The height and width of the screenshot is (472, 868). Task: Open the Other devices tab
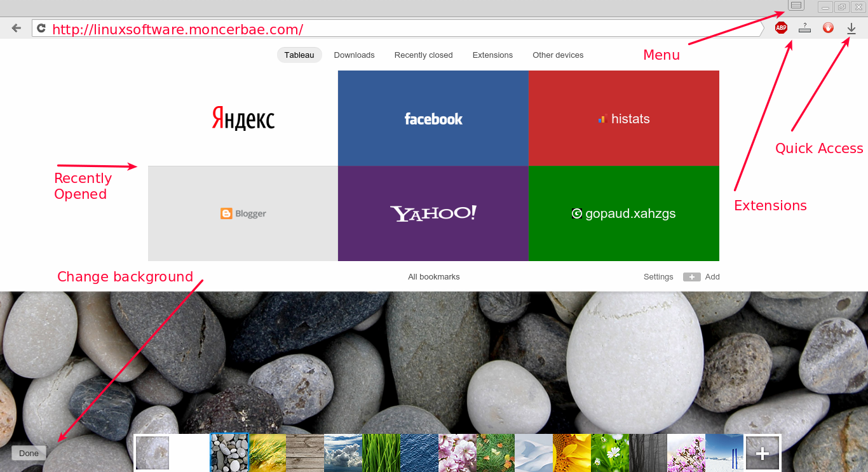coord(558,55)
